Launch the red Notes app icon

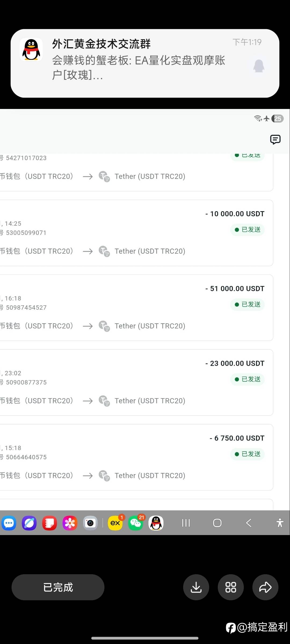click(x=50, y=523)
